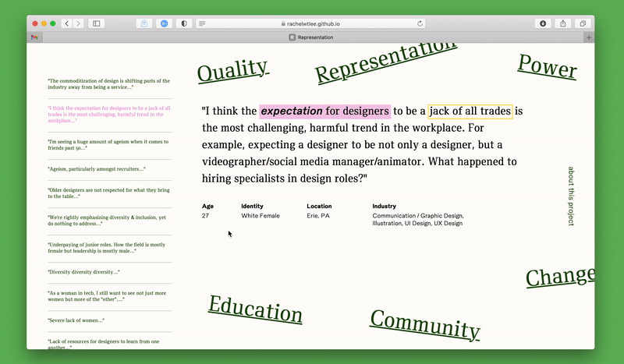This screenshot has height=364, width=624.
Task: Select quote 'Diversity diversity diversity'
Action: pos(83,272)
